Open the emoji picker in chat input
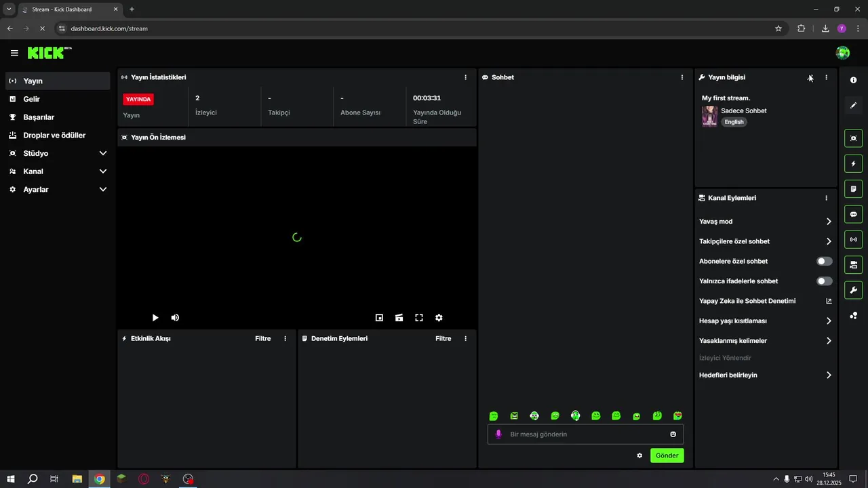The width and height of the screenshot is (868, 488). tap(673, 434)
